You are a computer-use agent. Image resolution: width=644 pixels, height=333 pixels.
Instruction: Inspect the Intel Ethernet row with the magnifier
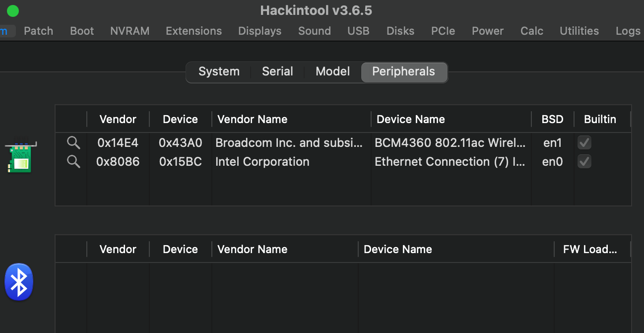[x=73, y=161]
